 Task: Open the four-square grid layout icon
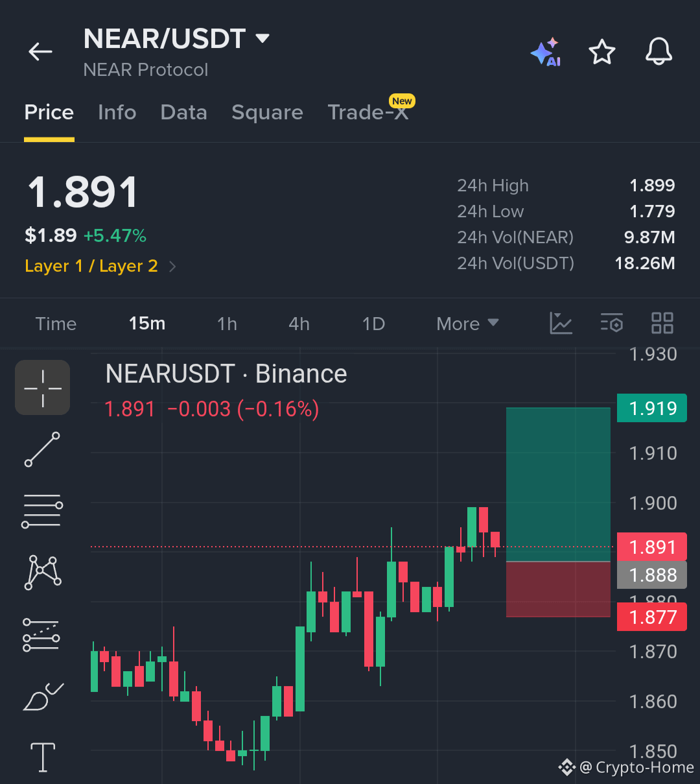[x=662, y=323]
